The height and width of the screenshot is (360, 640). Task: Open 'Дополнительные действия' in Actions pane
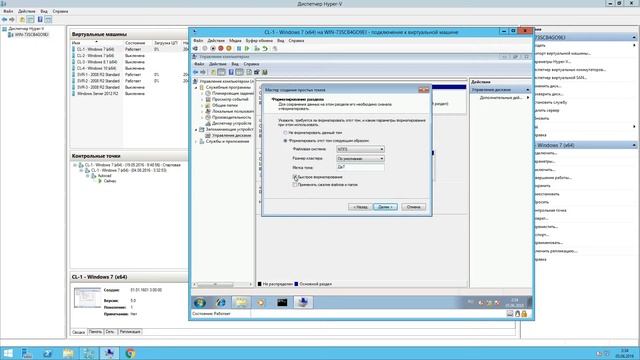coord(501,98)
